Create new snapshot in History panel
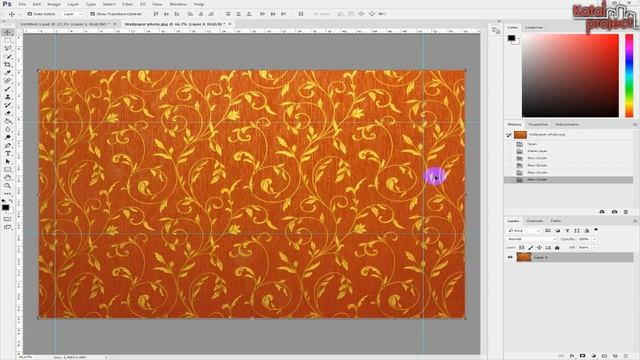Screen dimensions: 640x360 coord(614,212)
